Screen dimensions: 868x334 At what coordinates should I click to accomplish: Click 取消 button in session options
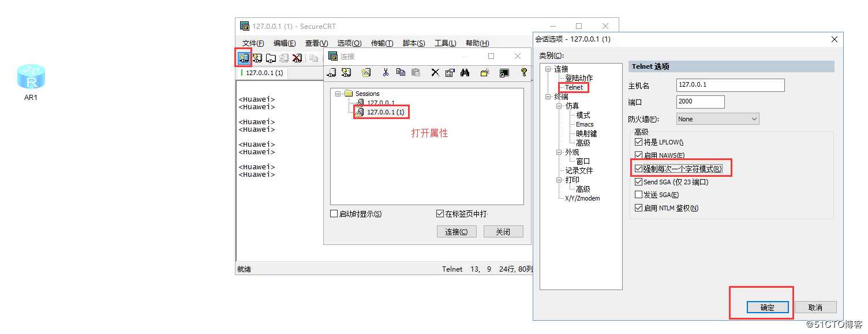tap(815, 307)
